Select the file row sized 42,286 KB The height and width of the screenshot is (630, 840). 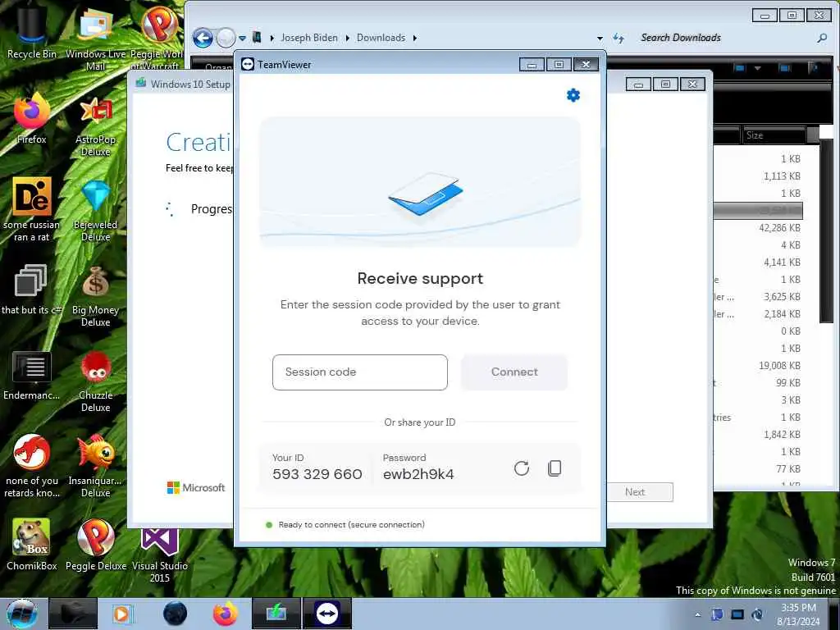[758, 228]
